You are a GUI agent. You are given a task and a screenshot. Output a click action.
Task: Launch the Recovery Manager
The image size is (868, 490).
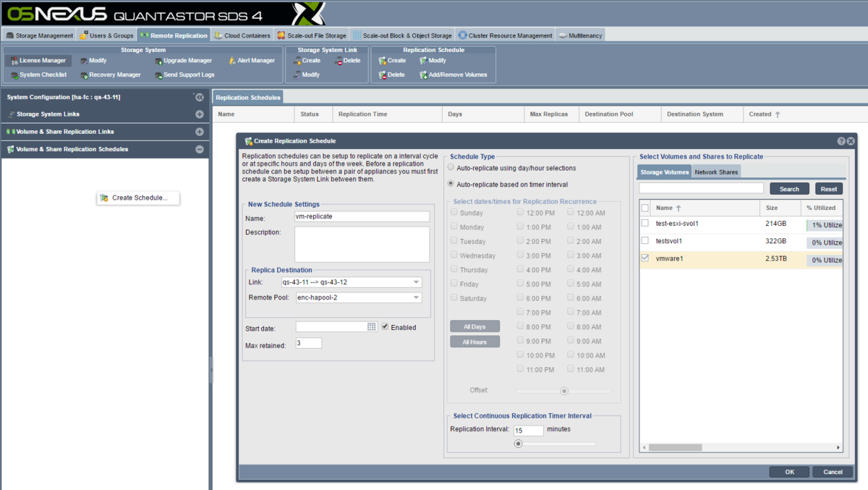click(x=110, y=75)
